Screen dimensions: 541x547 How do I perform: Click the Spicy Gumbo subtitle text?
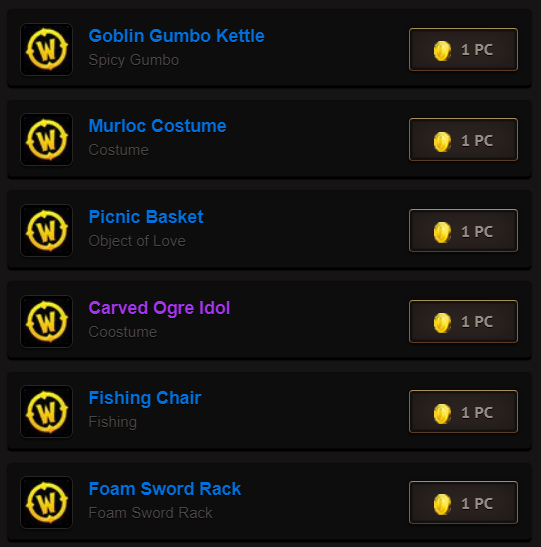[x=134, y=60]
